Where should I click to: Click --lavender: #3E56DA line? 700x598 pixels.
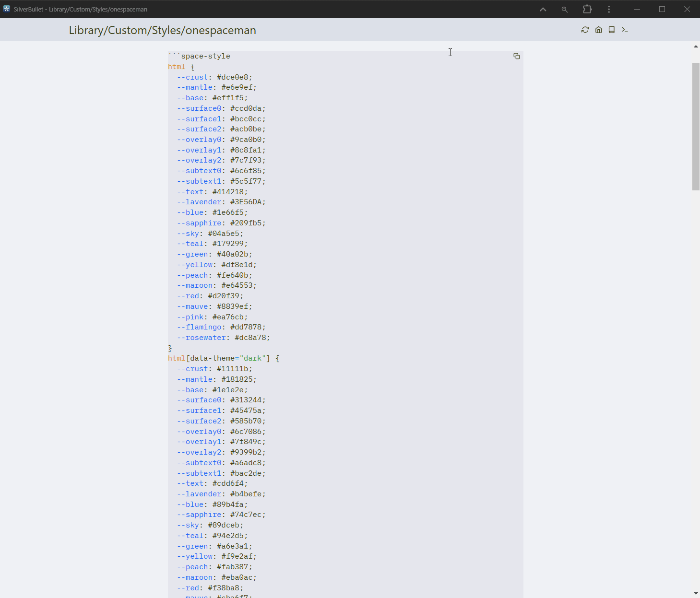[x=221, y=202]
